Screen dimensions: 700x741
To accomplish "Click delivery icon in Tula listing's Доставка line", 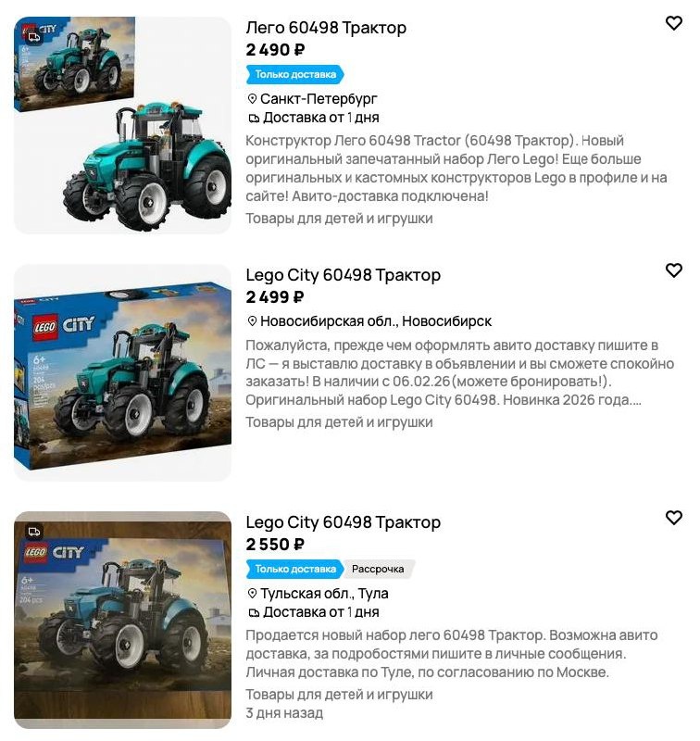I will [x=254, y=613].
